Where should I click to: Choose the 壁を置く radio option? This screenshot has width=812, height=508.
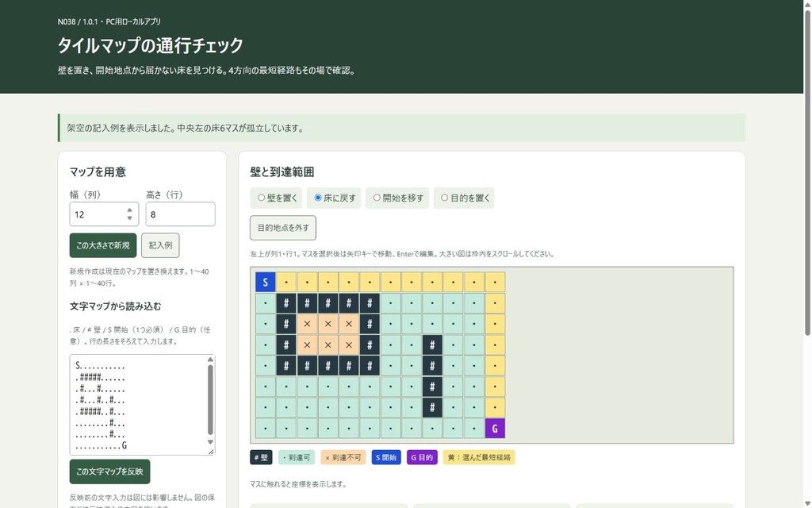[x=277, y=198]
